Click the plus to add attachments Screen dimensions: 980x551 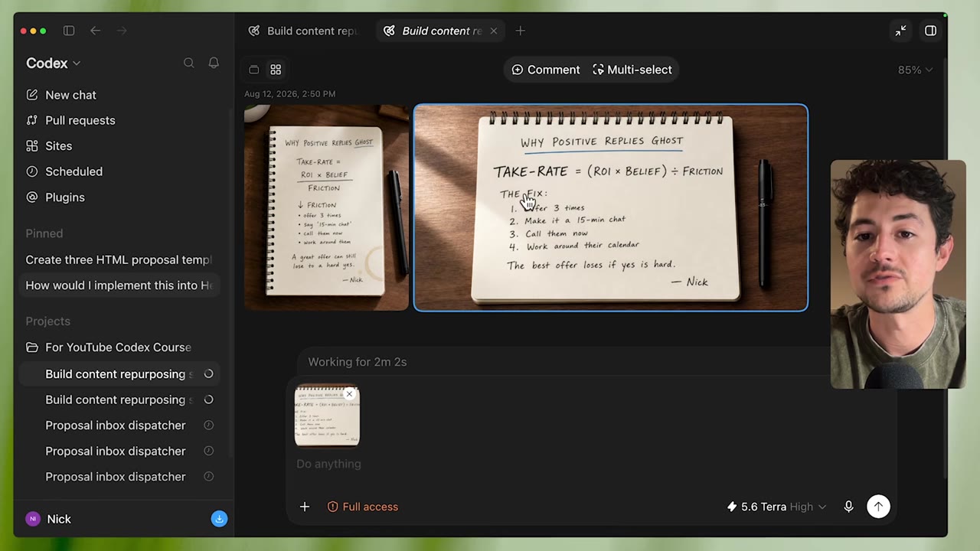pos(305,507)
